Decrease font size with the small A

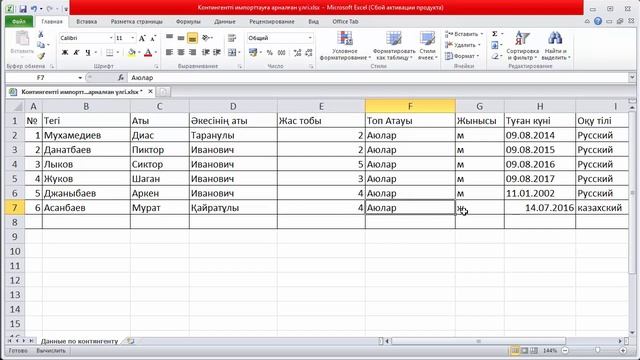click(x=153, y=38)
